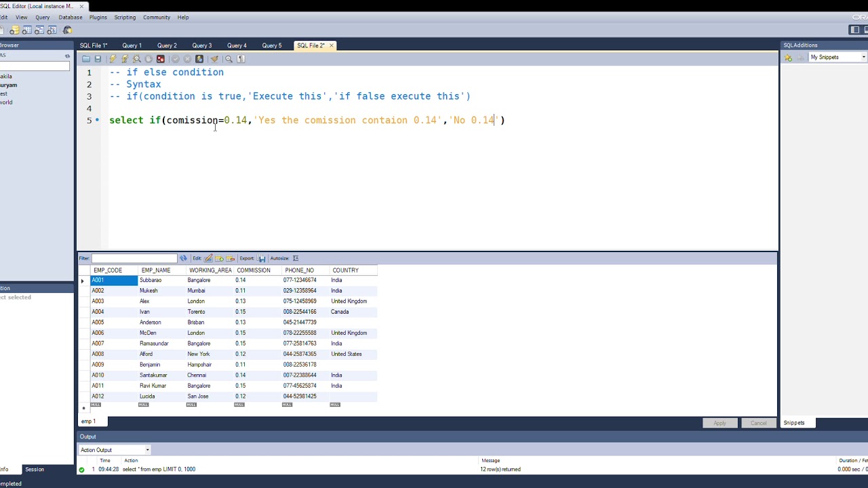The width and height of the screenshot is (868, 488).
Task: Click the Cancel button
Action: [758, 423]
